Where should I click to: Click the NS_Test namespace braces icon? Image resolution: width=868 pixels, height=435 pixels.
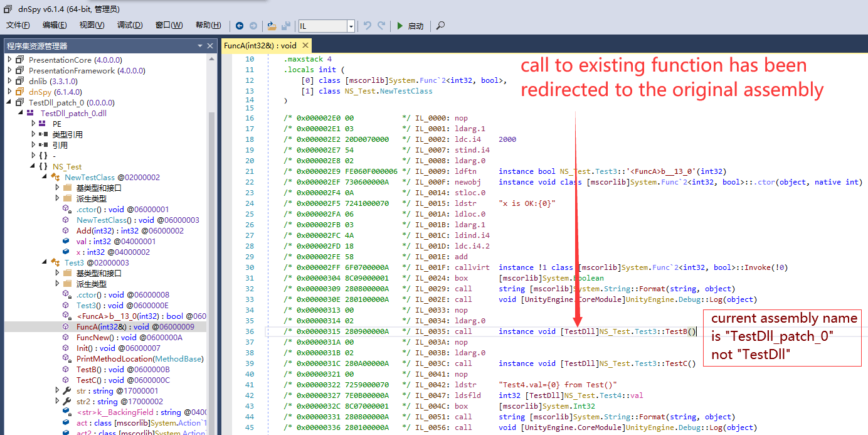43,166
